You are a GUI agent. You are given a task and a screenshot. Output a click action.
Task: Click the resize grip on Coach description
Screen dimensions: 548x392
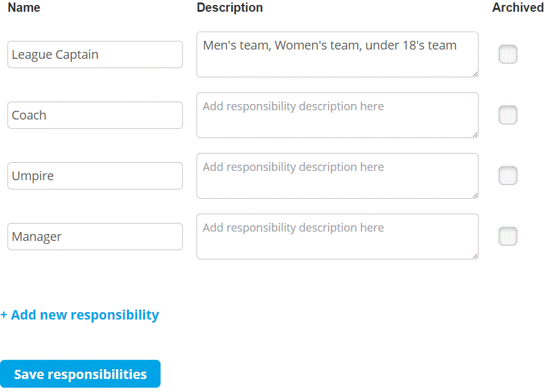tap(475, 134)
